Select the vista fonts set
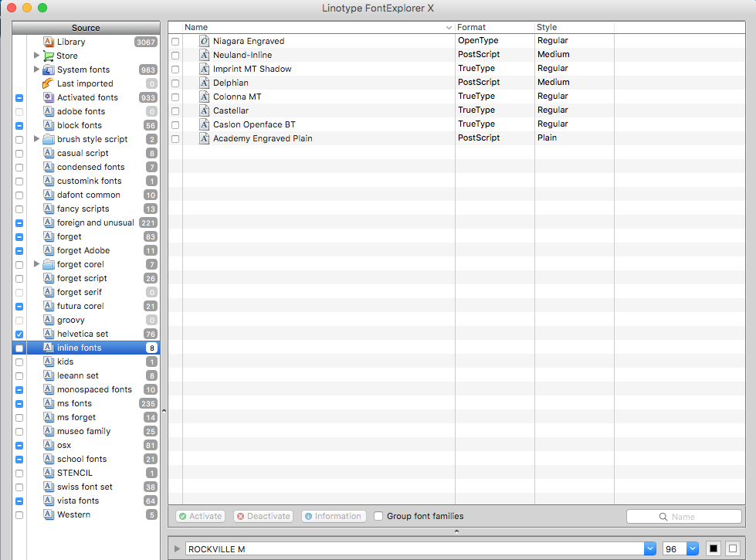The width and height of the screenshot is (756, 560). 93,501
